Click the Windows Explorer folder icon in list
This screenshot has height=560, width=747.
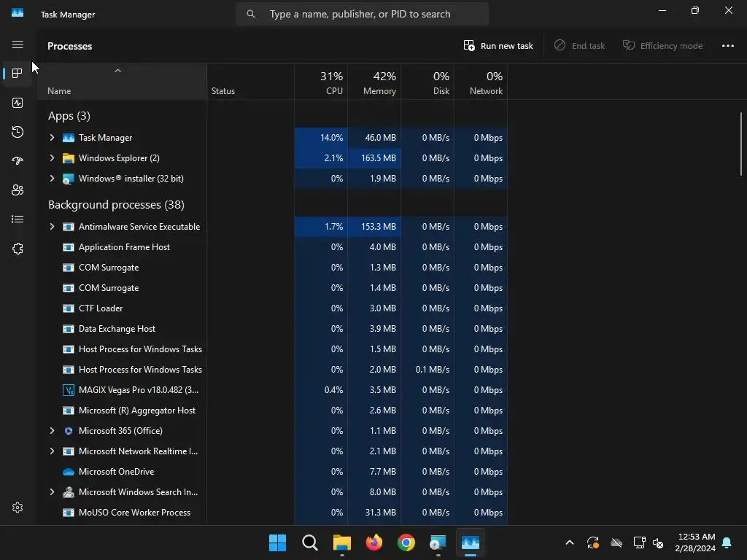pos(69,158)
